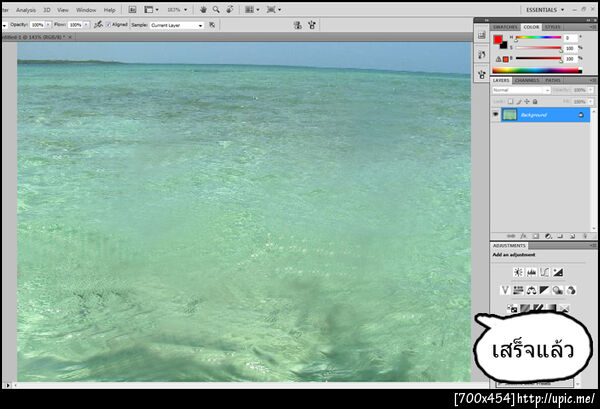Toggle lock image pixels brush icon
Screen dimensions: 600x409
point(519,101)
